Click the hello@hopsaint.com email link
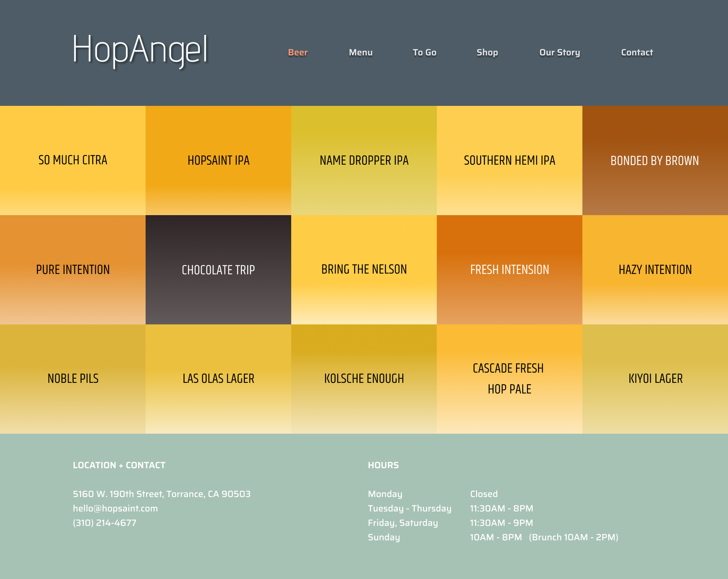 click(x=115, y=508)
